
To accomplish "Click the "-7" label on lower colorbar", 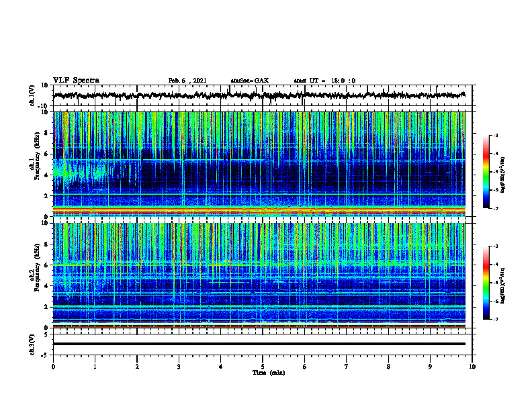I will 495,319.
